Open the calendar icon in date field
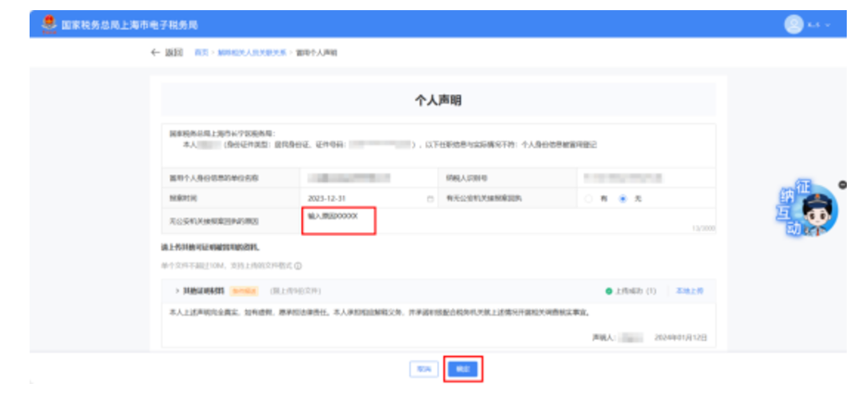This screenshot has height=396, width=868. coord(430,199)
